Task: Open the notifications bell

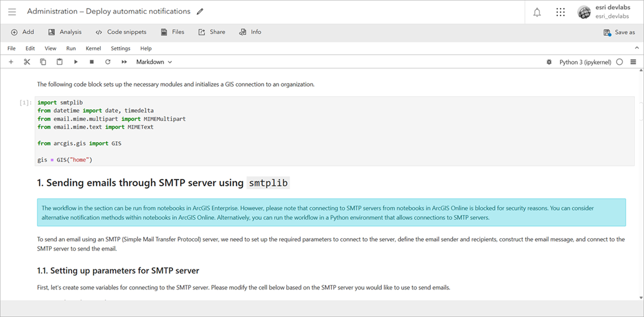Action: (537, 12)
